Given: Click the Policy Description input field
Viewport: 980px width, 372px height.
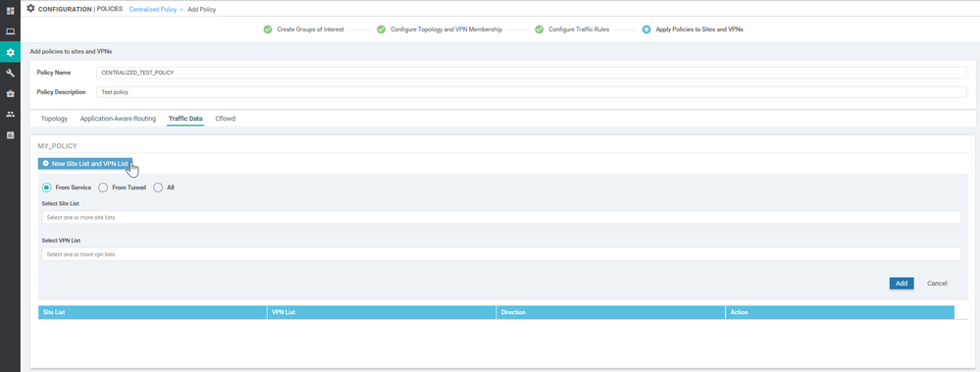Looking at the screenshot, I should (x=532, y=92).
